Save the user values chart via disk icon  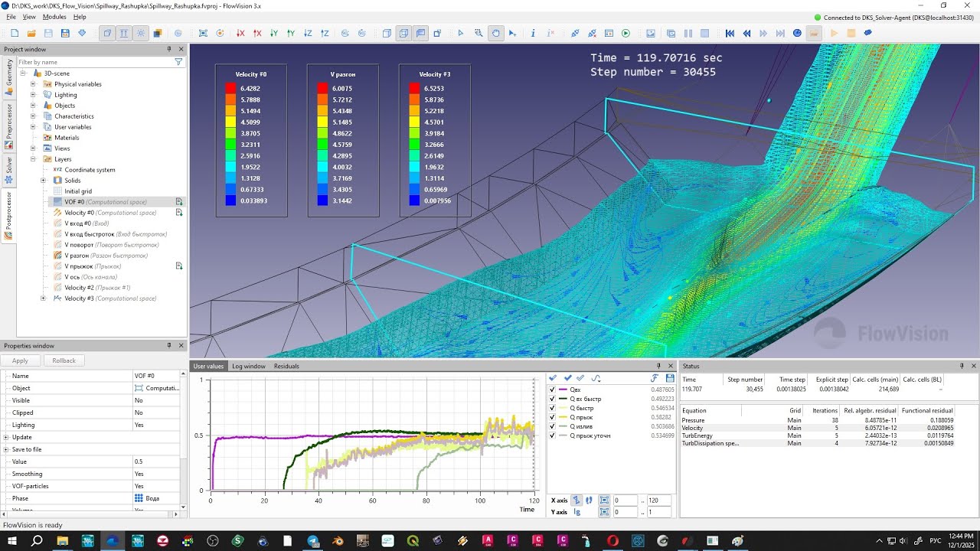click(x=670, y=378)
